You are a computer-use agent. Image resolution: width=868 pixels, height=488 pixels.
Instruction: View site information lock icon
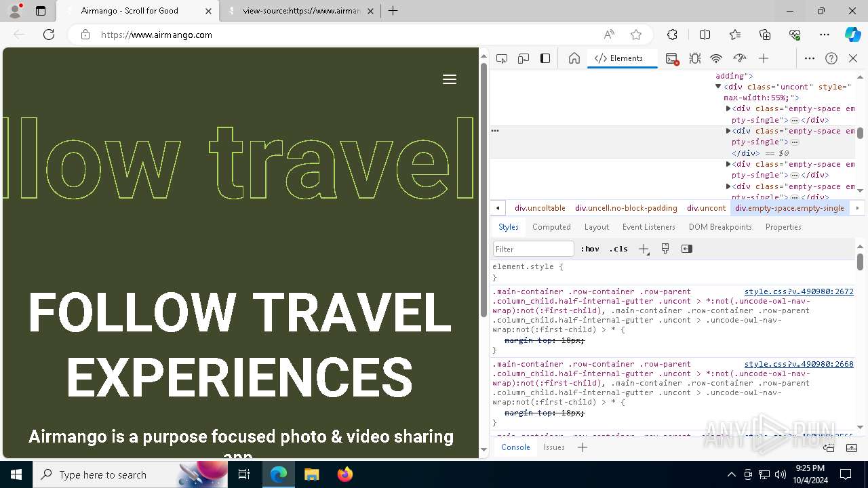(85, 35)
